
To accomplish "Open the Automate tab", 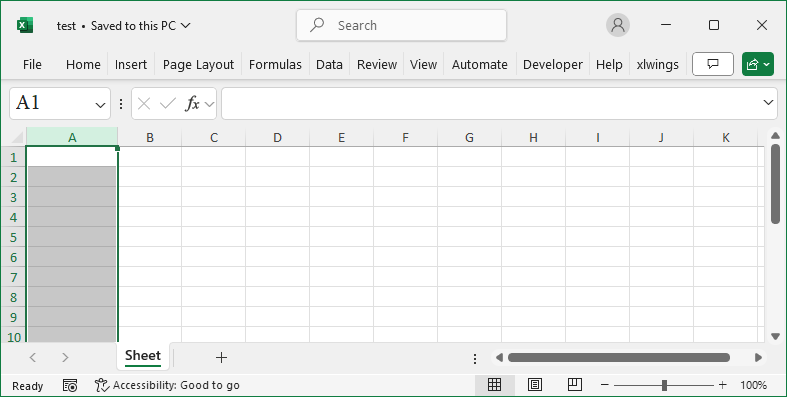I will 479,65.
